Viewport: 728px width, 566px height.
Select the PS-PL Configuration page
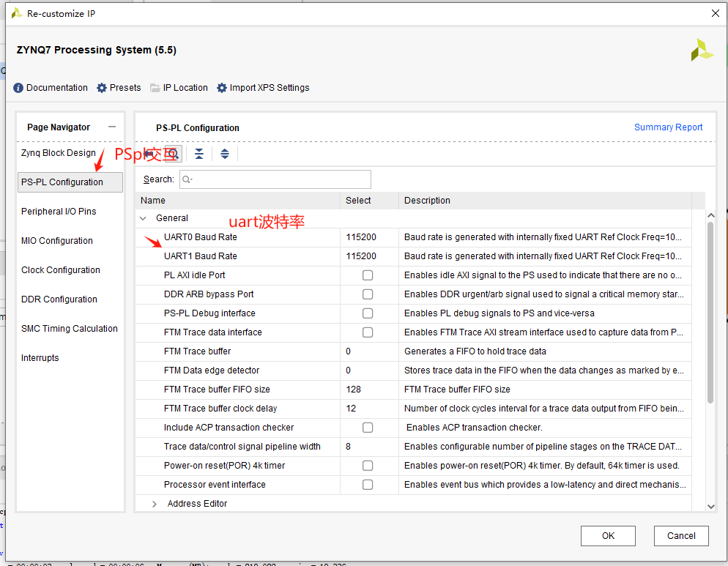tap(70, 182)
